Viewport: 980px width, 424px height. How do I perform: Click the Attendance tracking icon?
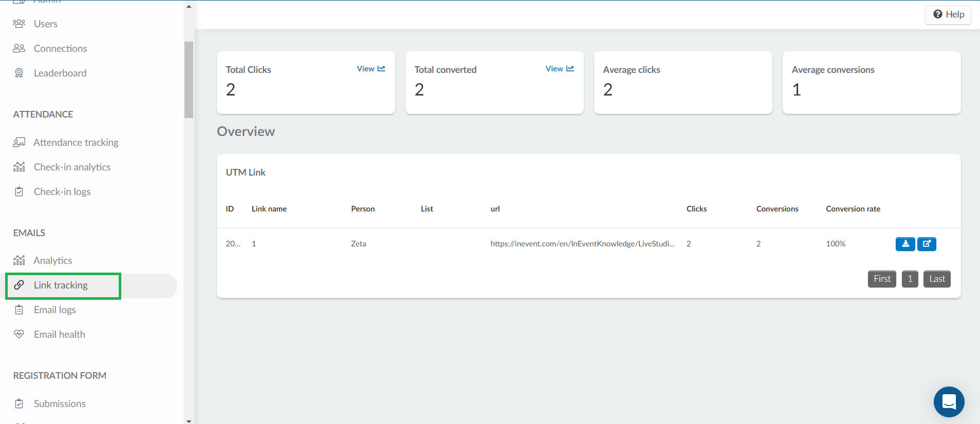click(x=19, y=142)
